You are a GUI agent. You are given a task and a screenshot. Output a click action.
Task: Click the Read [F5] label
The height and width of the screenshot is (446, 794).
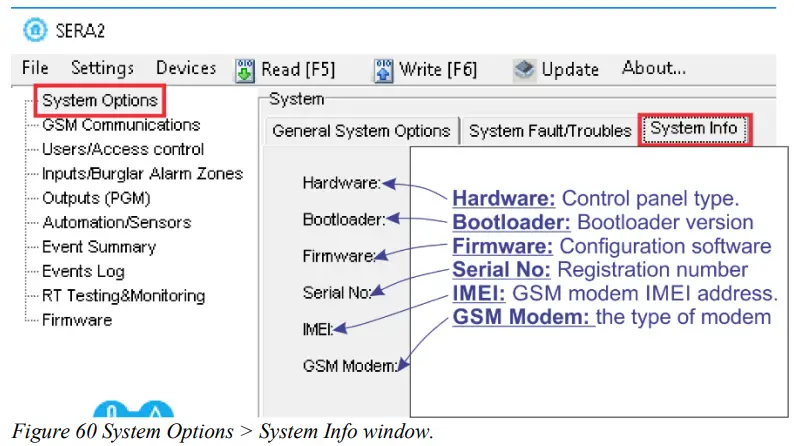click(298, 69)
